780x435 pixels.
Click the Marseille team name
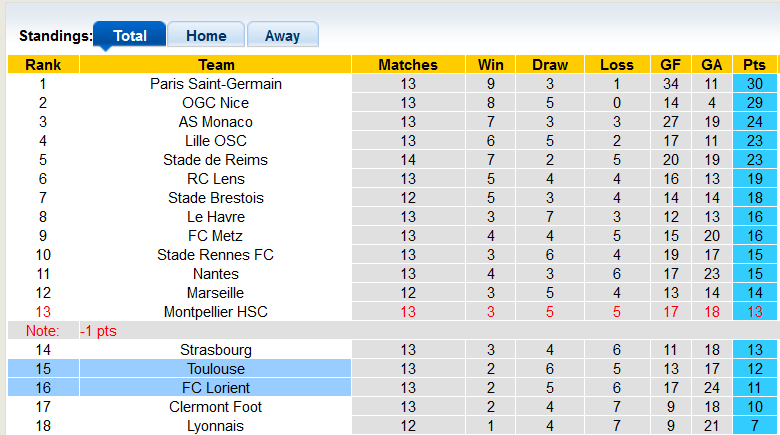coord(216,293)
